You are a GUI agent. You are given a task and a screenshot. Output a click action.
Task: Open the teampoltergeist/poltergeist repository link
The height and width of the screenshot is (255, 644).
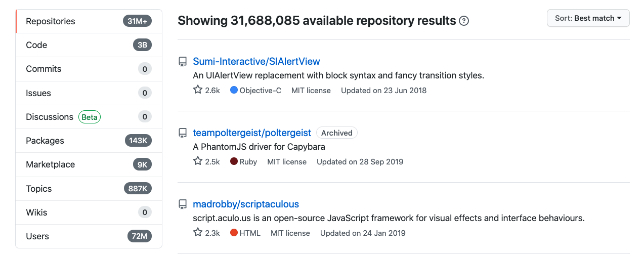252,133
